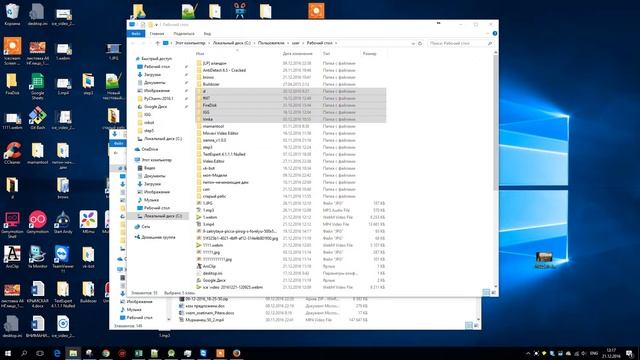This screenshot has height=360, width=640.
Task: Click the Up one level arrow
Action: point(158,43)
